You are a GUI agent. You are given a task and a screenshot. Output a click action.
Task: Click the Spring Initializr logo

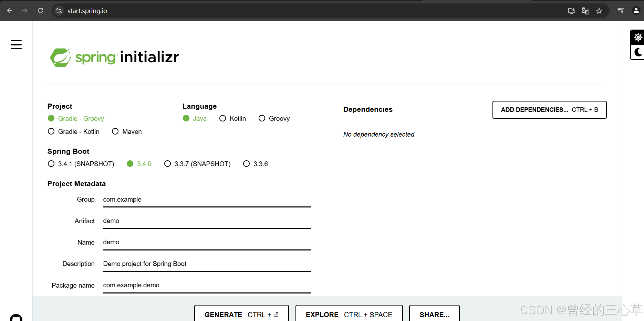115,57
